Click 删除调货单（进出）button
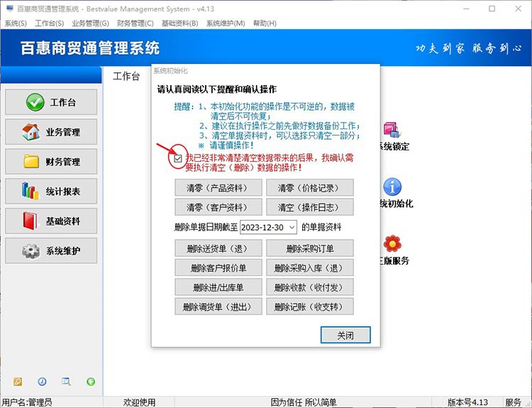The width and height of the screenshot is (532, 408). tap(218, 307)
